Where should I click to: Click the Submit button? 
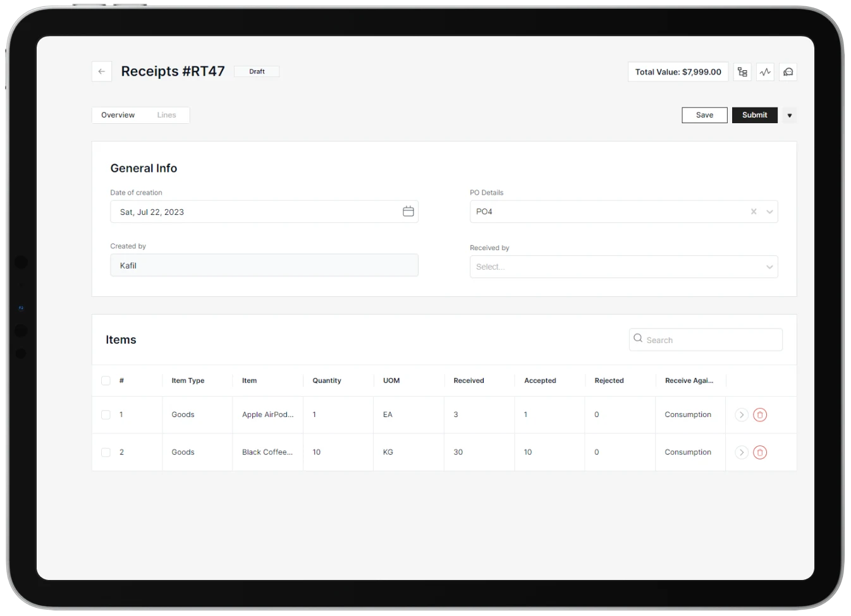(754, 115)
